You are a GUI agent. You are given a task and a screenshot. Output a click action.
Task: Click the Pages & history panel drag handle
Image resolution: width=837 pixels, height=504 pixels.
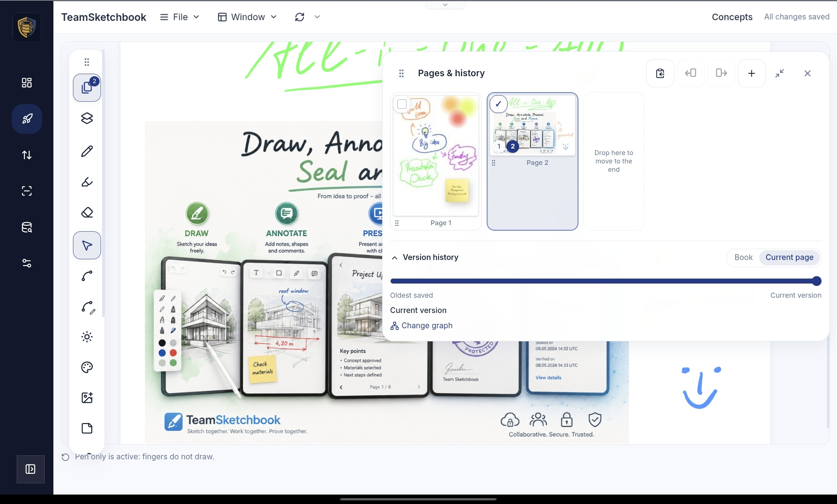(401, 73)
